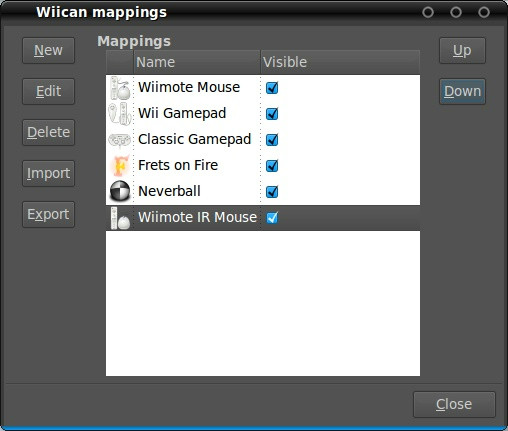Click the Edit button
Screen dimensions: 508x431
point(48,91)
